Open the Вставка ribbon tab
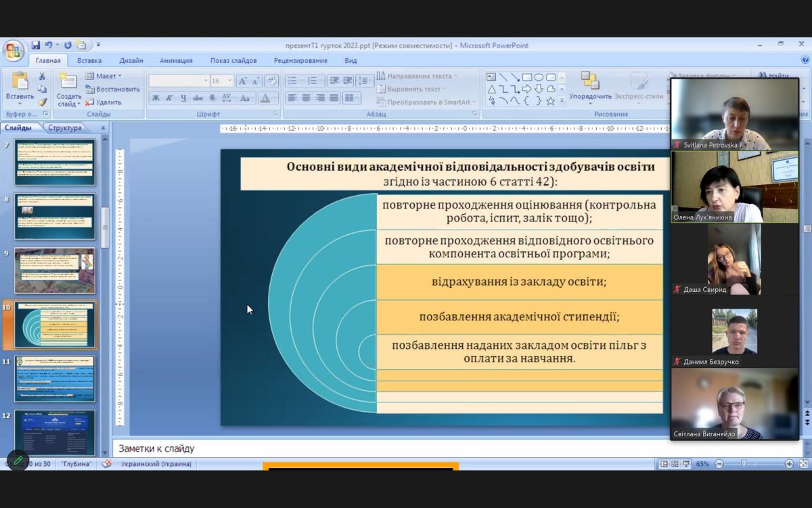This screenshot has height=508, width=812. point(89,60)
